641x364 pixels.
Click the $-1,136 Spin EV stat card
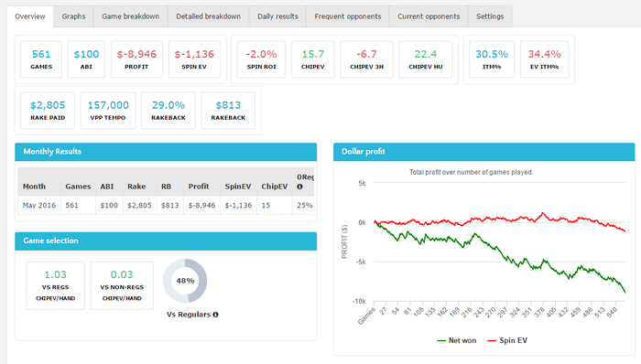(x=194, y=59)
